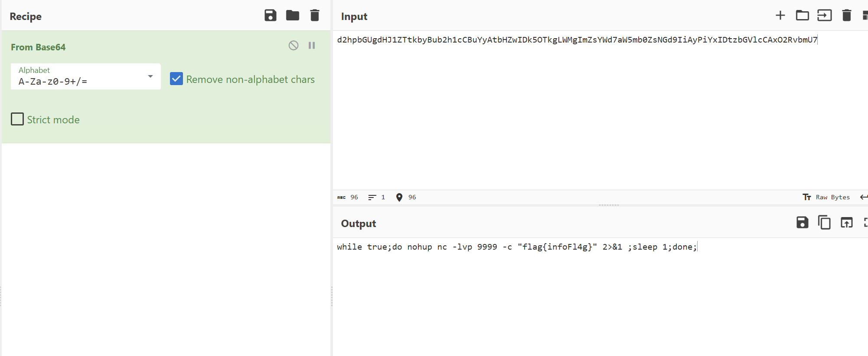Click inside the Base64 input text
Screen dimensions: 868x356
tap(577, 40)
